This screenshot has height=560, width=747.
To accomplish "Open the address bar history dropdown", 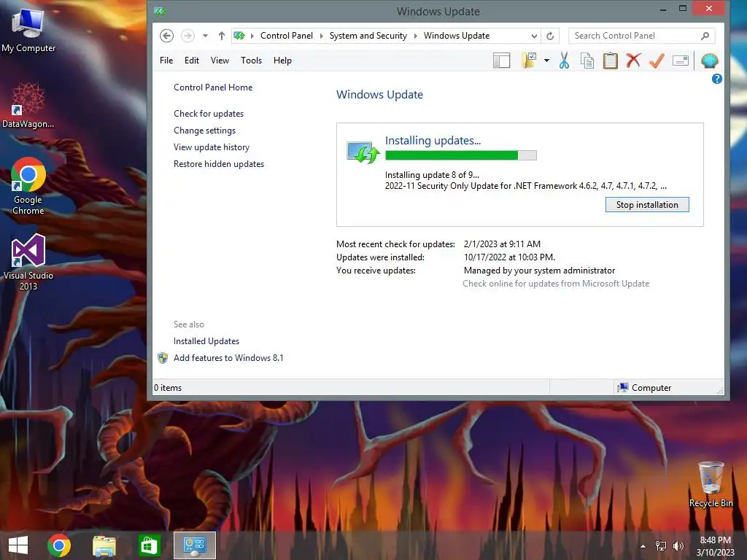I will 534,36.
